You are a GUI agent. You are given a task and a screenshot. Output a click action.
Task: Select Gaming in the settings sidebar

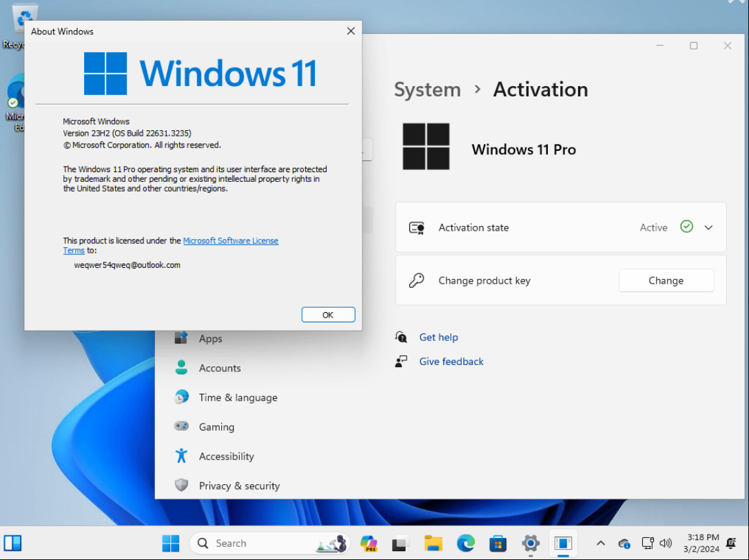click(x=216, y=427)
